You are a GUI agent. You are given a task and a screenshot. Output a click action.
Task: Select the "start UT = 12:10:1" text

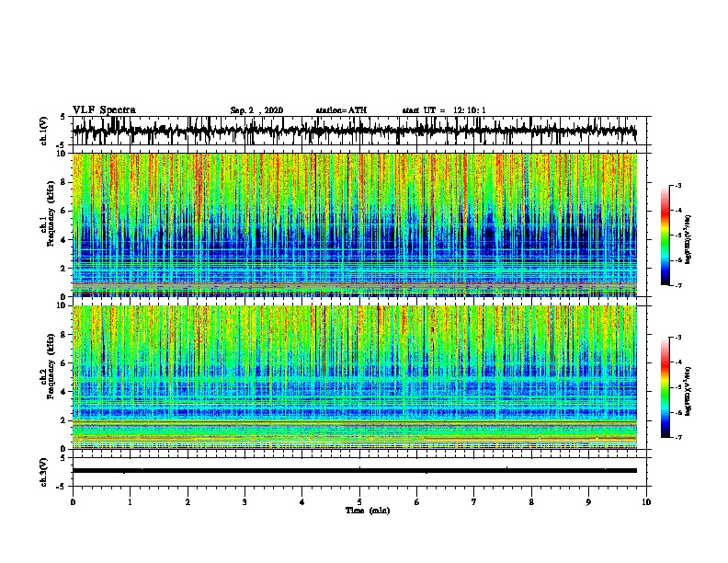pyautogui.click(x=444, y=110)
